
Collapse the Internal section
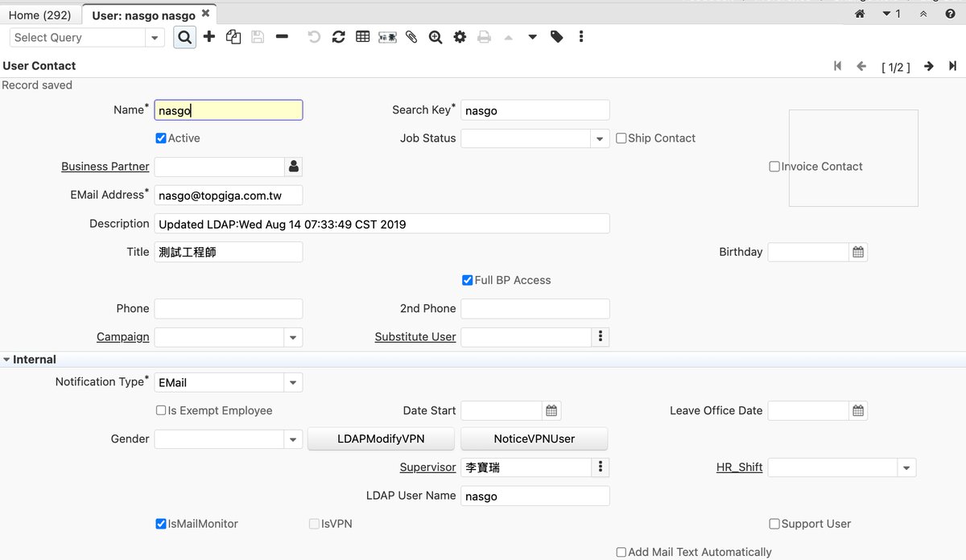click(7, 360)
